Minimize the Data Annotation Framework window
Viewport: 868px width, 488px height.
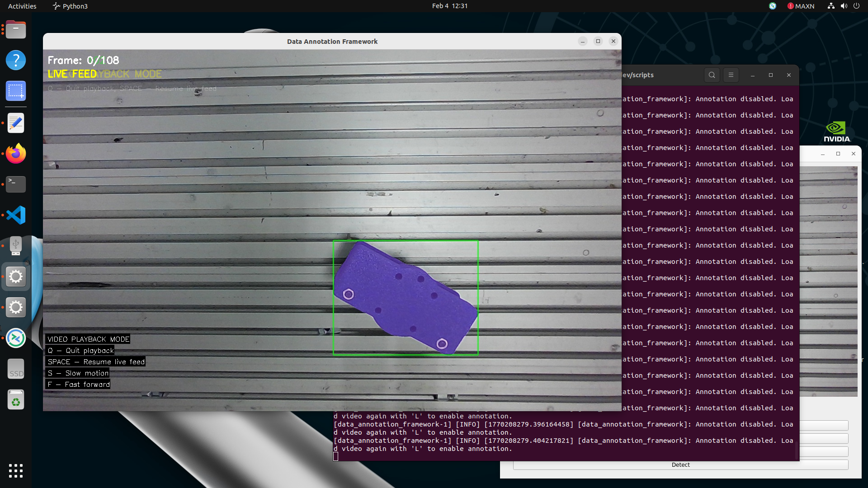click(583, 41)
